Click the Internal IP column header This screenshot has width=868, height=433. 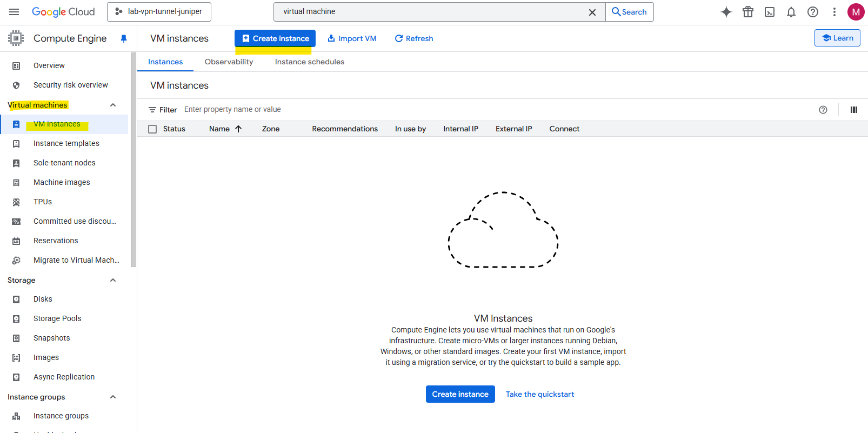(x=461, y=129)
